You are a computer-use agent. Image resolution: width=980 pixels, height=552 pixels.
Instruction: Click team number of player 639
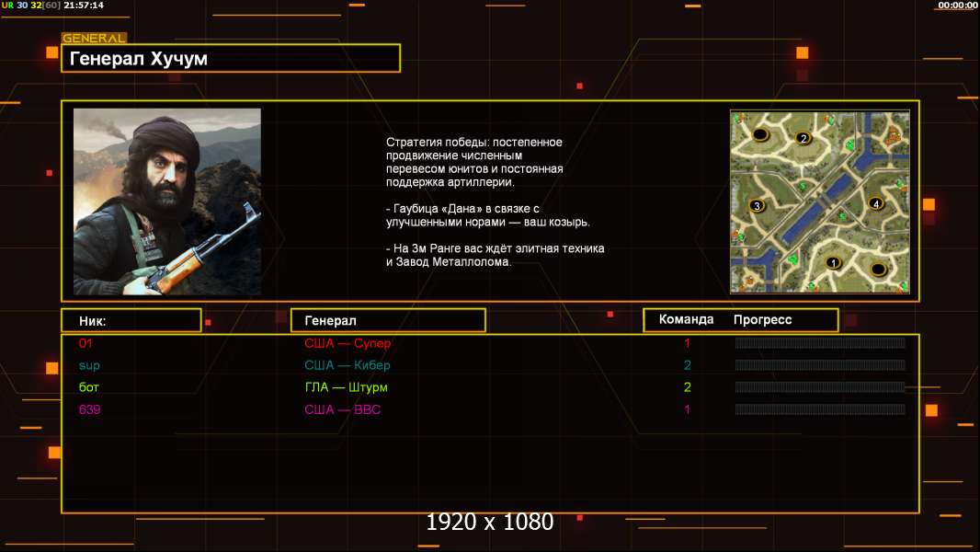click(687, 409)
